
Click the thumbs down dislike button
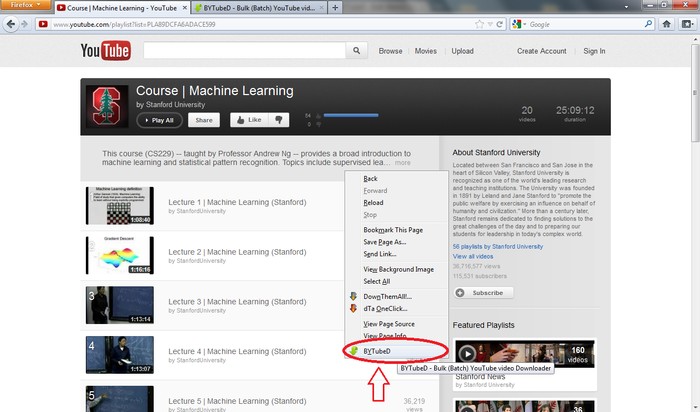pyautogui.click(x=279, y=120)
